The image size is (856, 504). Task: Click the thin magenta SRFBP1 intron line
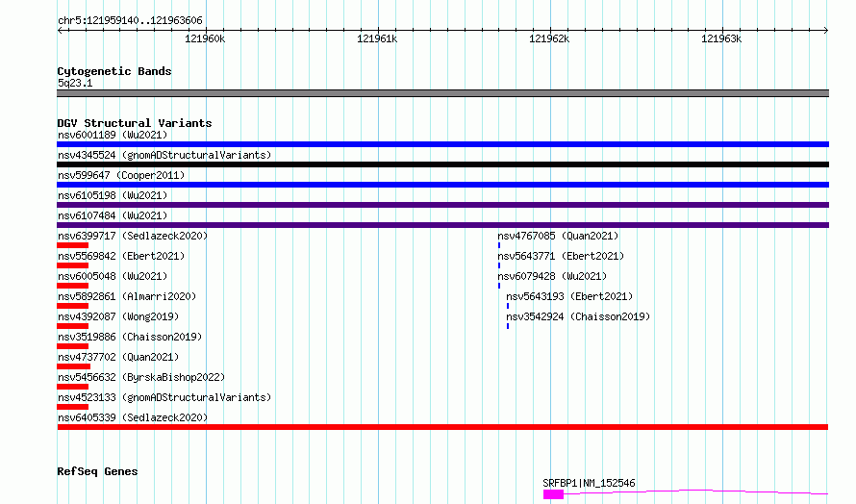696,491
